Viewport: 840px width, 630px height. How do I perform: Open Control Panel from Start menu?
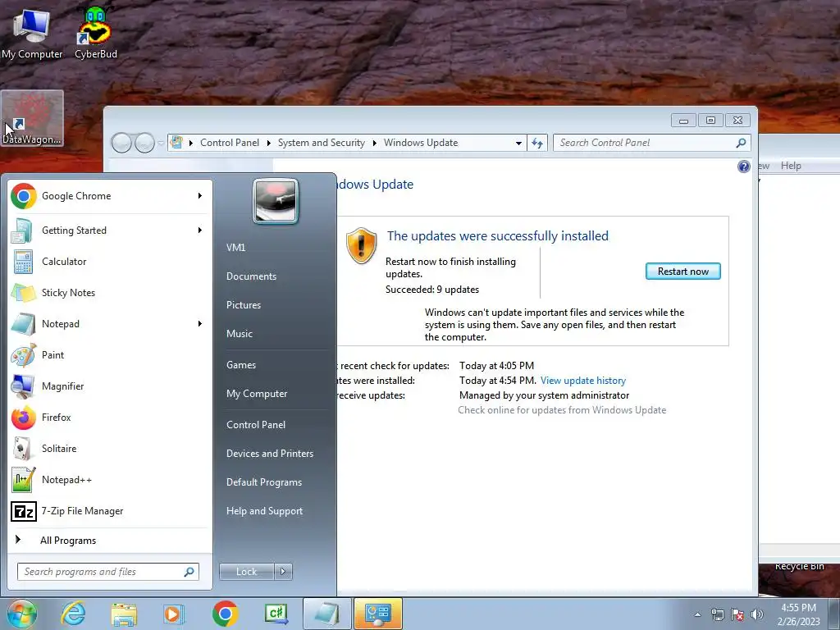256,425
